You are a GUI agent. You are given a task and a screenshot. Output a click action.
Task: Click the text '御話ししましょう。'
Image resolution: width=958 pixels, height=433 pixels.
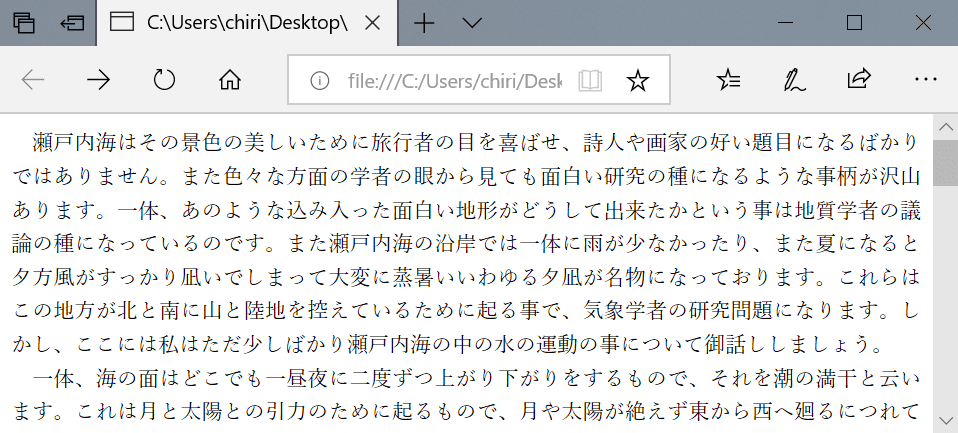point(793,345)
